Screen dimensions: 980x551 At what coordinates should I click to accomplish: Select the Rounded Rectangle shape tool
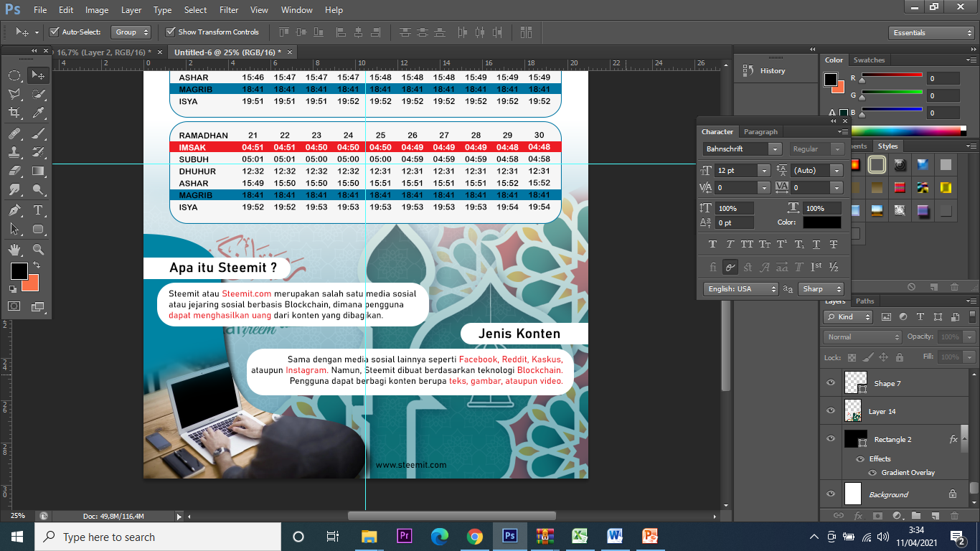[x=38, y=229]
